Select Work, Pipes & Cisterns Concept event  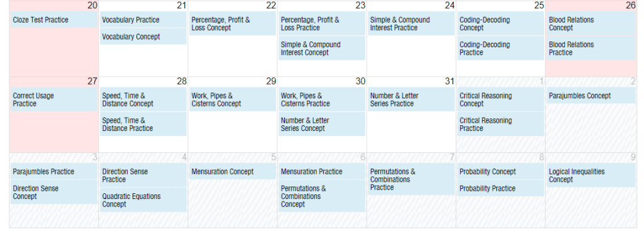point(232,99)
